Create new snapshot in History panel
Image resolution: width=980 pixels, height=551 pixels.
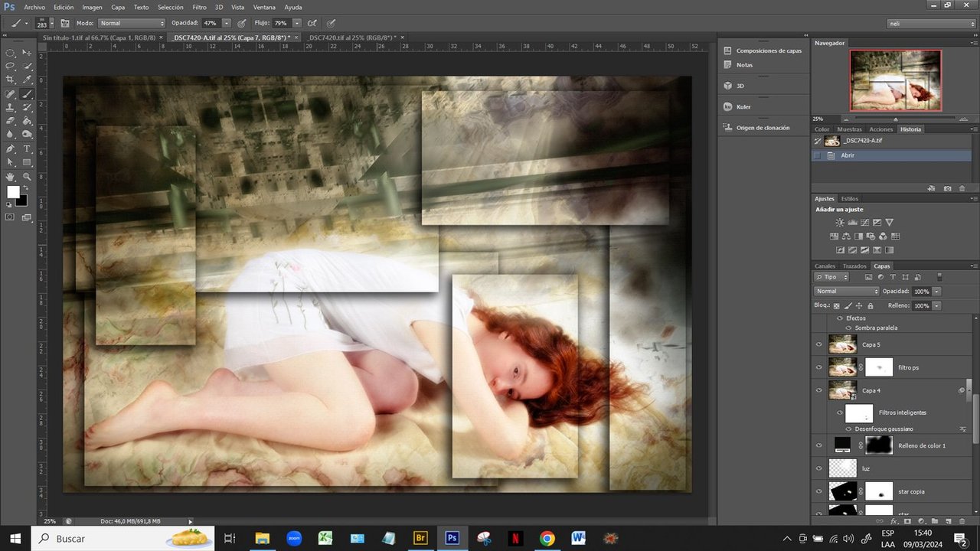(947, 188)
